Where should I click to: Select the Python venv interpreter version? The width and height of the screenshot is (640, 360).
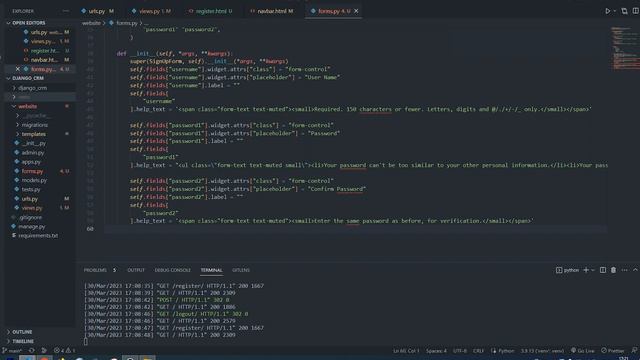tap(542, 351)
